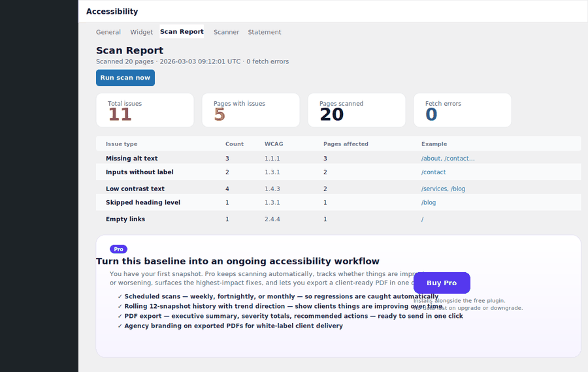This screenshot has height=372, width=588.
Task: Click the Pages affected column header
Action: pyautogui.click(x=346, y=144)
